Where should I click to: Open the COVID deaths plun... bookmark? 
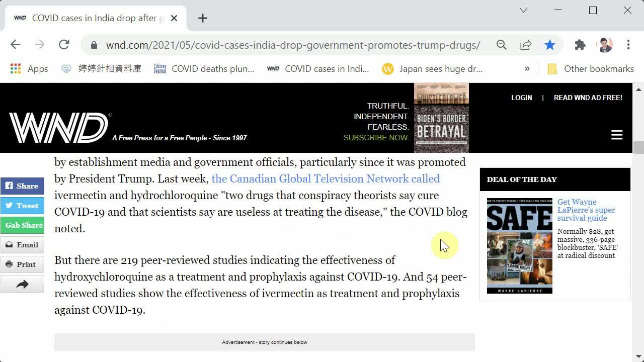[204, 69]
